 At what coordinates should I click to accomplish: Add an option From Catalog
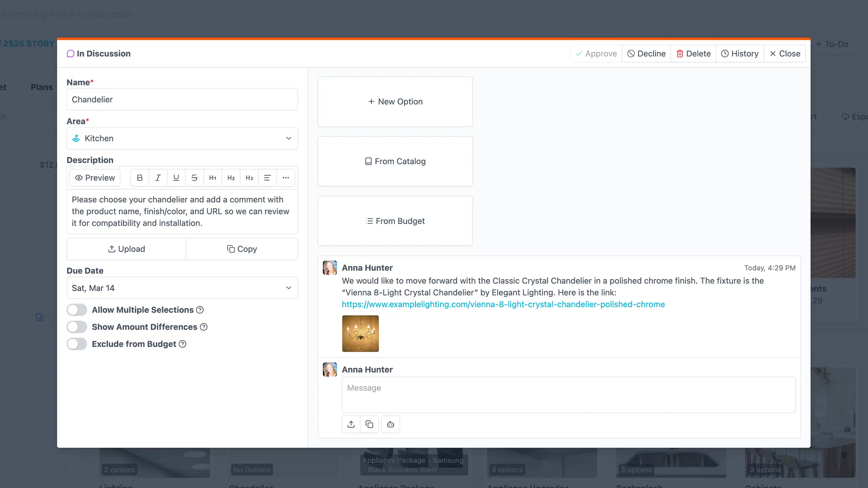(395, 161)
